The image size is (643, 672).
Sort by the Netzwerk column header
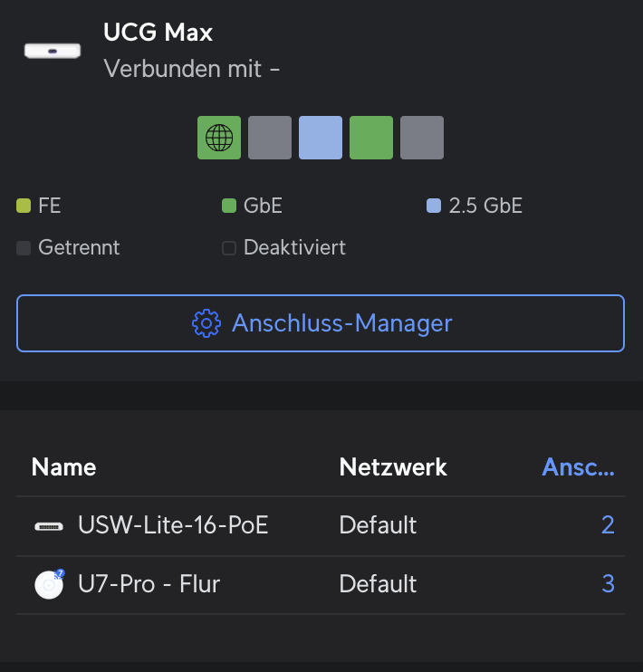pos(393,466)
